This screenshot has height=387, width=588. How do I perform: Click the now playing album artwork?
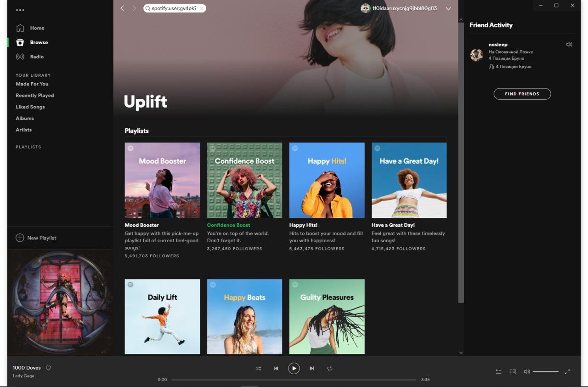(60, 302)
